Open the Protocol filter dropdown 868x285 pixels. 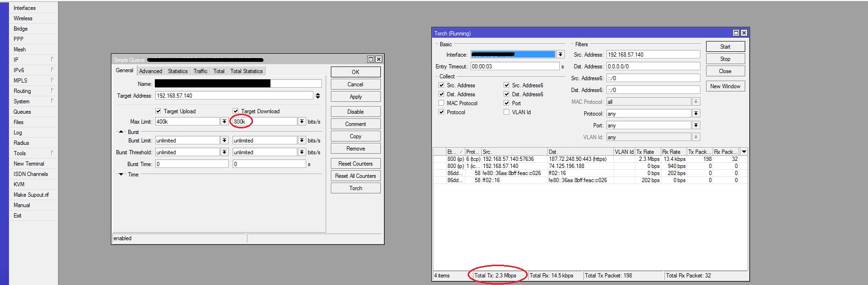pyautogui.click(x=696, y=114)
